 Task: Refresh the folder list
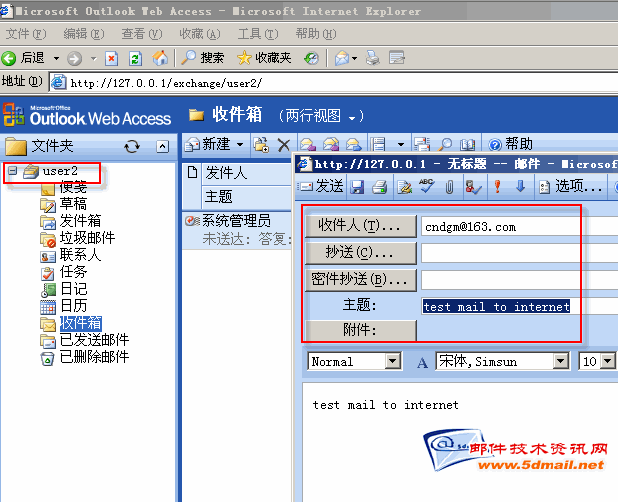(x=132, y=146)
